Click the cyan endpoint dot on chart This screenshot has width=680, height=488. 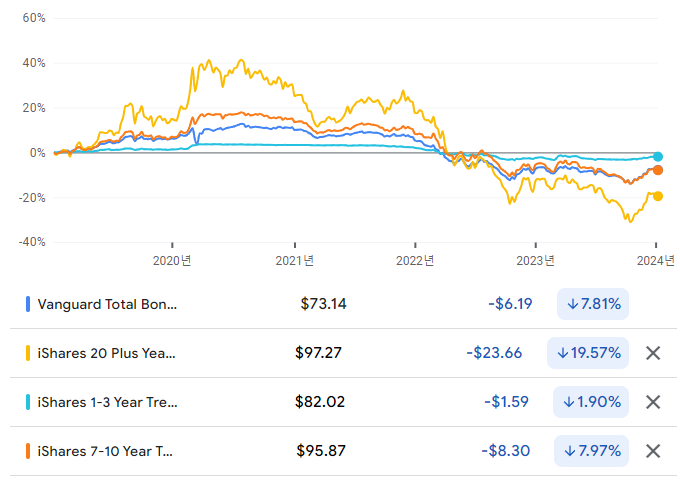click(658, 157)
